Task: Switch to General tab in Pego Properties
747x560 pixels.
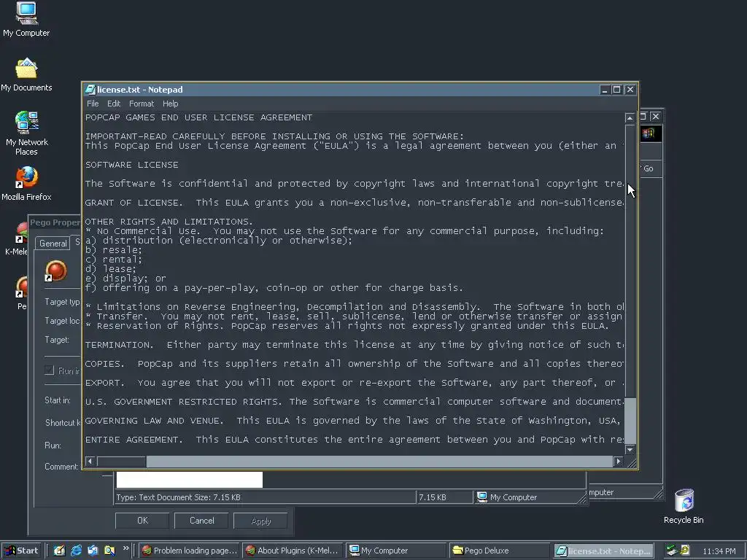Action: pyautogui.click(x=53, y=244)
